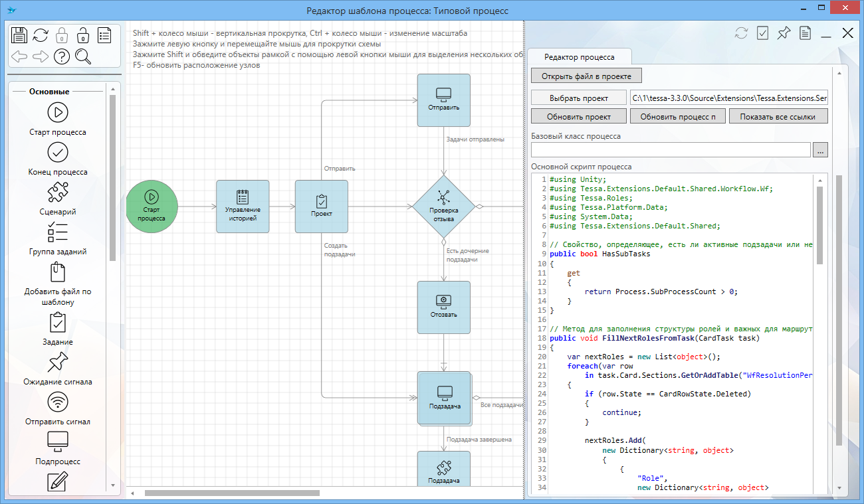This screenshot has height=504, width=864.
Task: Click the open padlock unlock icon
Action: [x=82, y=35]
